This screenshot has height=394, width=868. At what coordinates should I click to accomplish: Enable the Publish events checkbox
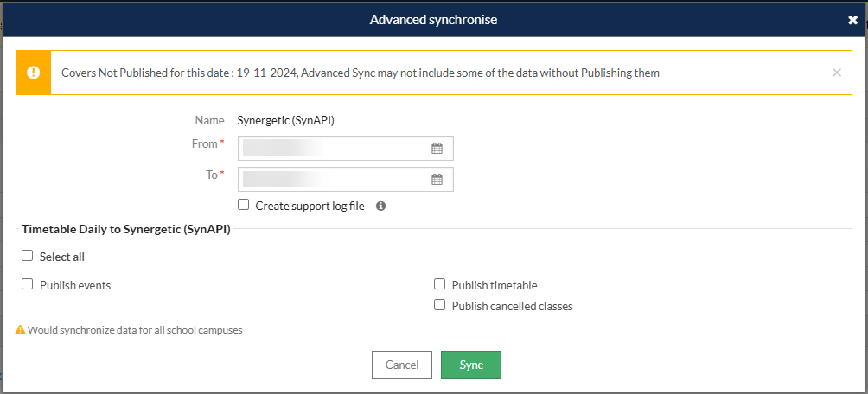[x=27, y=284]
